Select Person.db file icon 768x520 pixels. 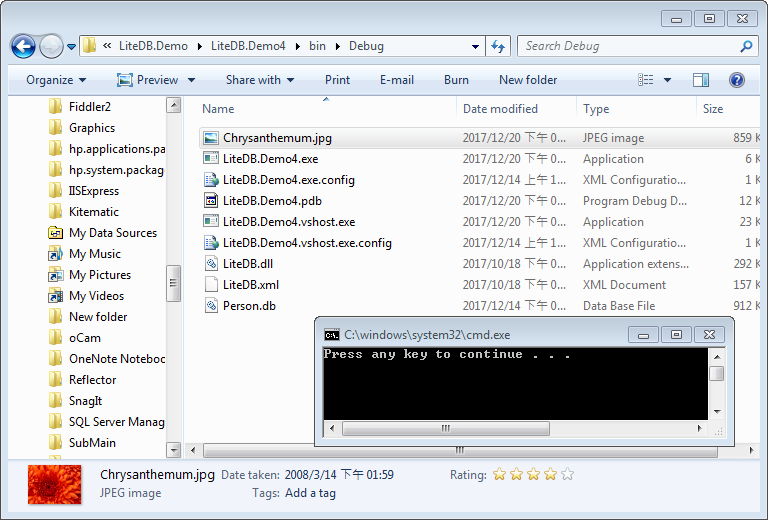tap(211, 306)
